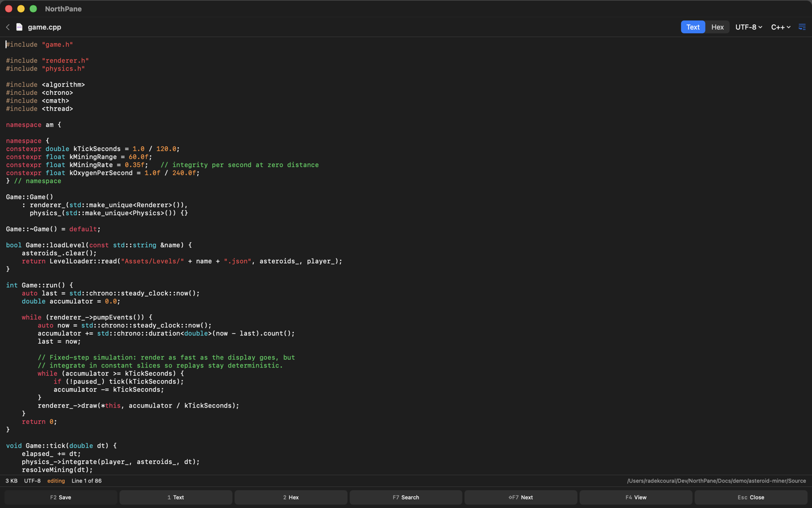Click the void Game::tick signature line

tap(61, 446)
